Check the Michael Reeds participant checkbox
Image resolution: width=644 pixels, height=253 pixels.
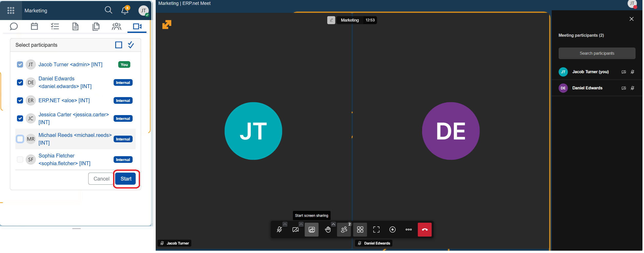(20, 139)
